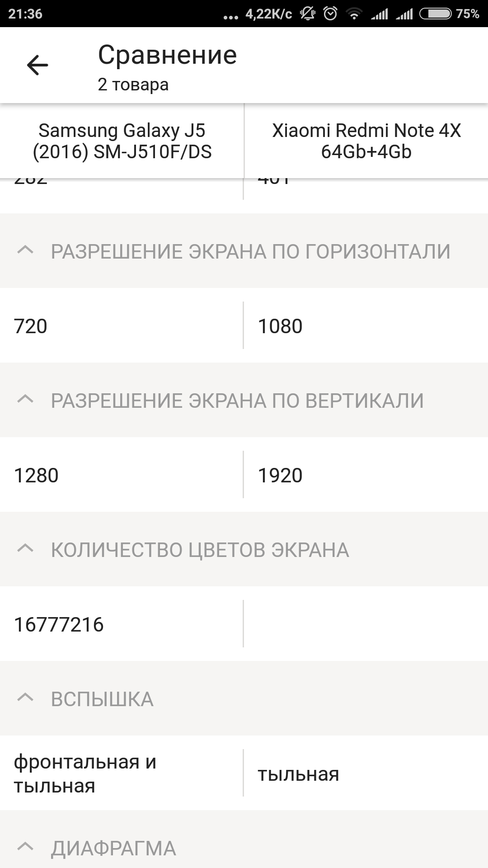Tap the фронтальная и тыльная flash value
This screenshot has width=488, height=868.
click(85, 774)
